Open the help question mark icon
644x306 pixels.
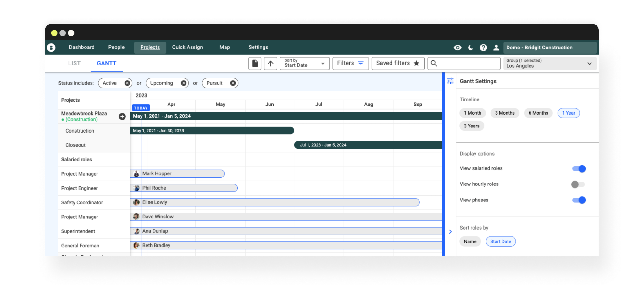(x=483, y=47)
